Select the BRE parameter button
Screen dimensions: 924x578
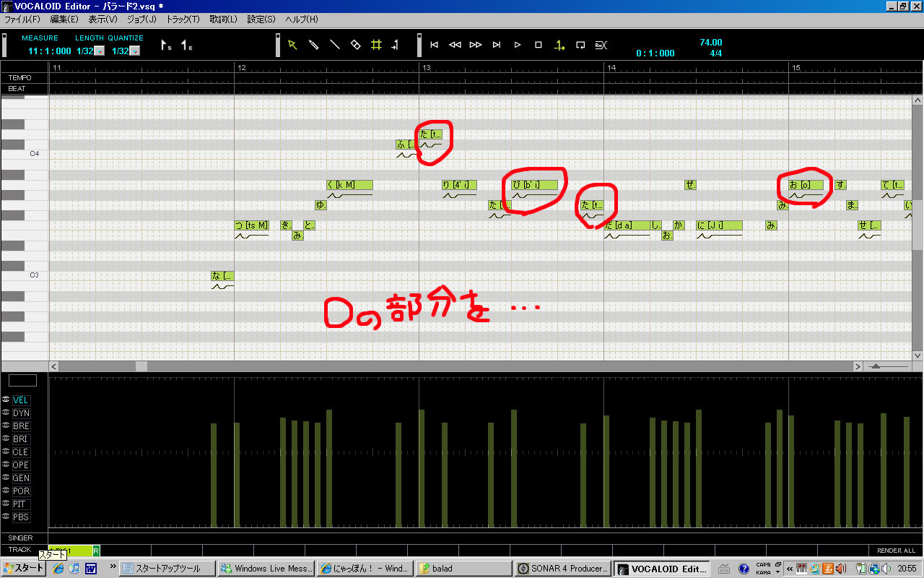[21, 426]
